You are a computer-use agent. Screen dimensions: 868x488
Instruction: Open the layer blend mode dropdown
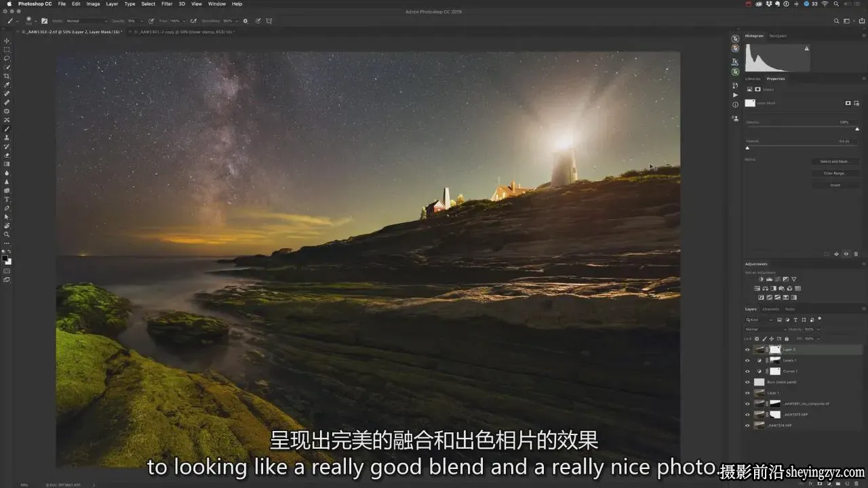(765, 329)
